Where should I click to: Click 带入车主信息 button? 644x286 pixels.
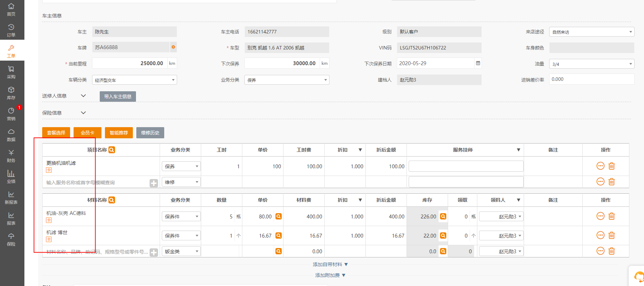click(118, 96)
